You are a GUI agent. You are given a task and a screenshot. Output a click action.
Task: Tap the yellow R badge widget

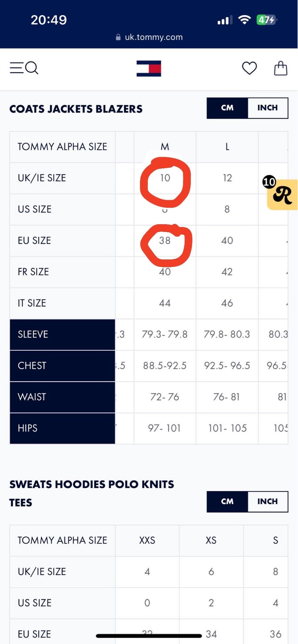[x=282, y=195]
